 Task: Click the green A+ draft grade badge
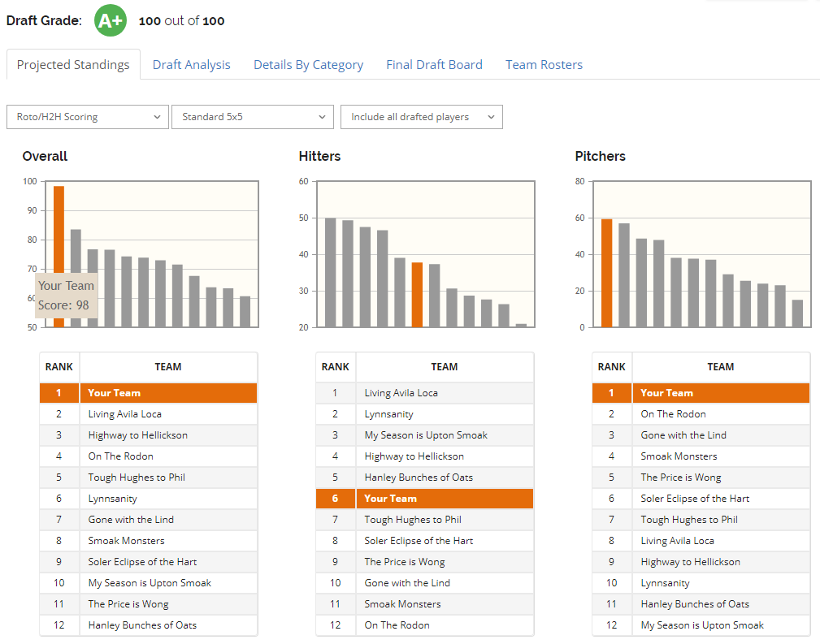[x=111, y=20]
